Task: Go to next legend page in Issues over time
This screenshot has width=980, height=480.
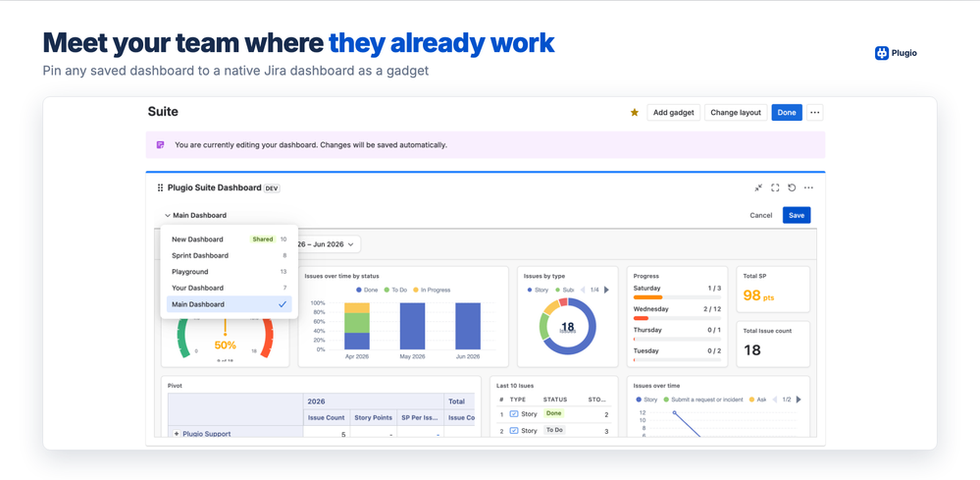Action: tap(799, 400)
